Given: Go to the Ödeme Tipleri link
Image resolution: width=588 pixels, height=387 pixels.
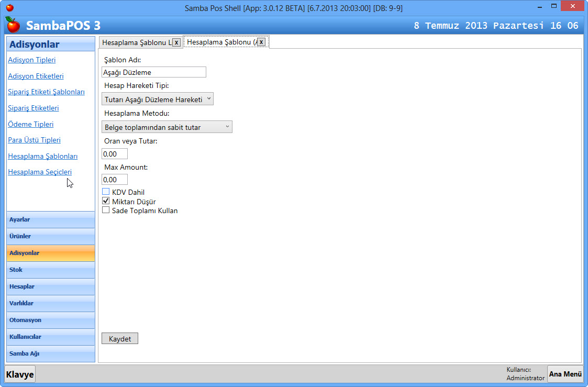Looking at the screenshot, I should pos(30,124).
